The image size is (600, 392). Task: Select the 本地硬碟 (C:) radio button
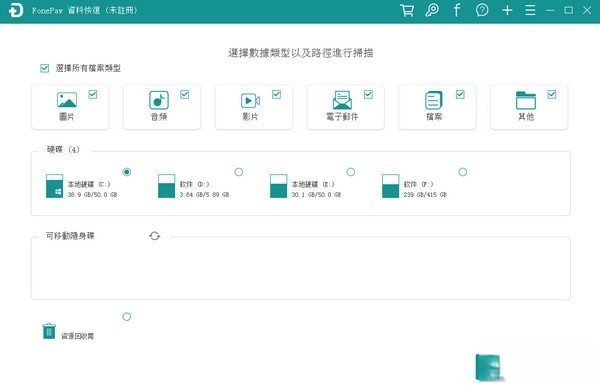pyautogui.click(x=127, y=172)
